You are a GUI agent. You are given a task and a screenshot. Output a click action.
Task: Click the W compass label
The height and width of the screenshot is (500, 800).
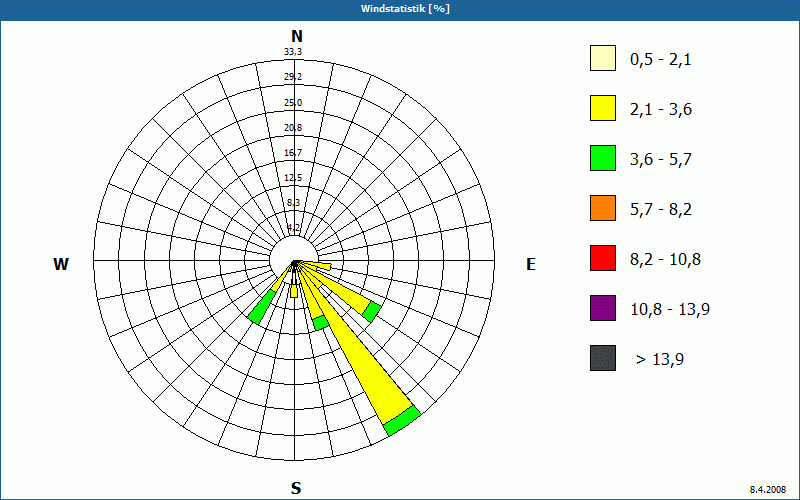(x=61, y=264)
